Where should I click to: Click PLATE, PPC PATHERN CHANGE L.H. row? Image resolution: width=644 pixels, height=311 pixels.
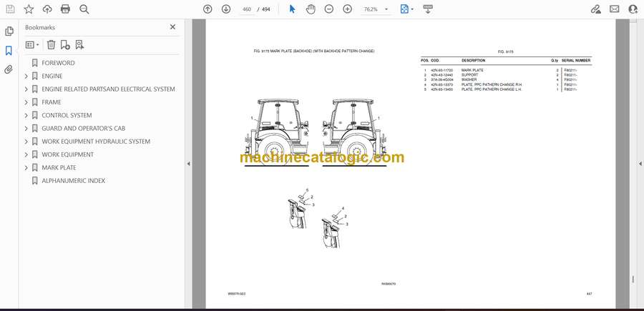point(506,89)
